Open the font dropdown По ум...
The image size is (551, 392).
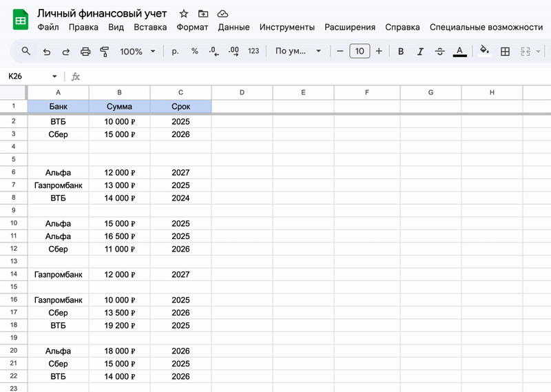pyautogui.click(x=298, y=52)
